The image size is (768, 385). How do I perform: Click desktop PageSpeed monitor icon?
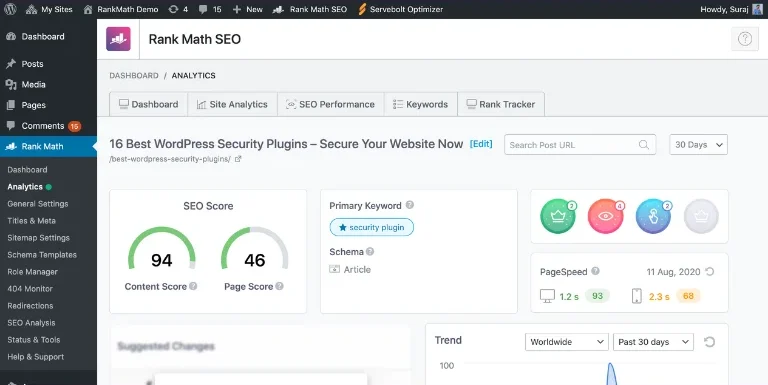coord(547,296)
